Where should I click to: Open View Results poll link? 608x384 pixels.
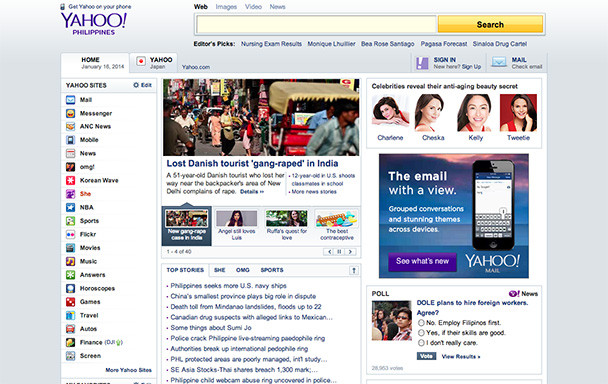click(461, 356)
